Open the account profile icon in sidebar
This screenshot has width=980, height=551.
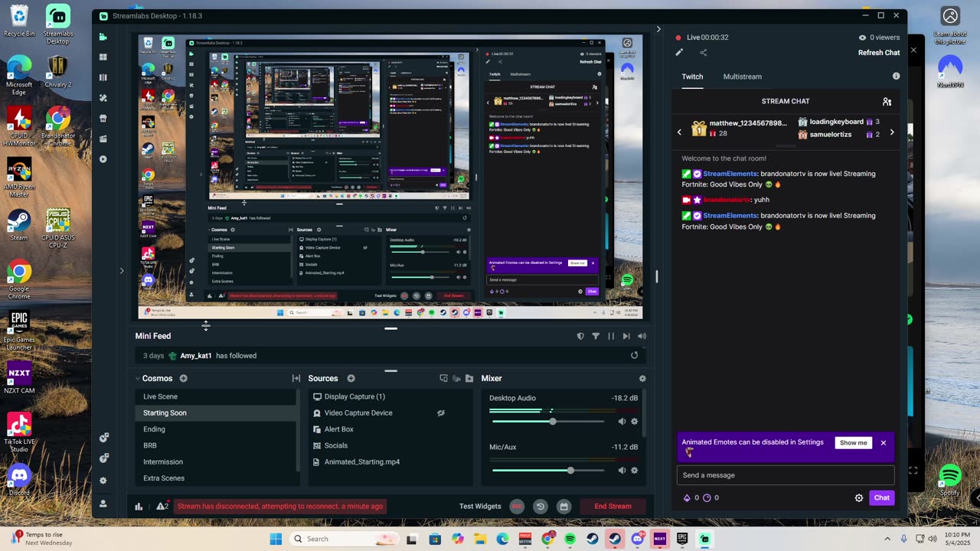[x=103, y=504]
